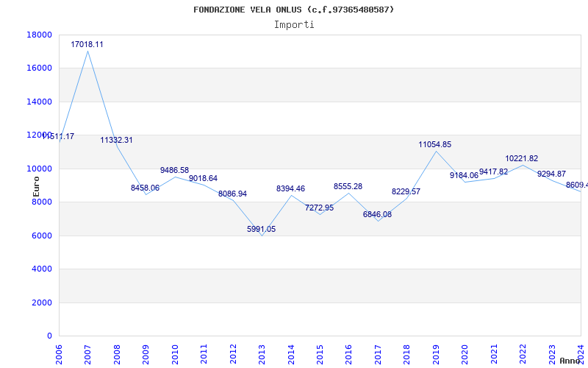Select the lowest value 5991.05 label
Image resolution: width=588 pixels, height=368 pixels.
tap(262, 229)
